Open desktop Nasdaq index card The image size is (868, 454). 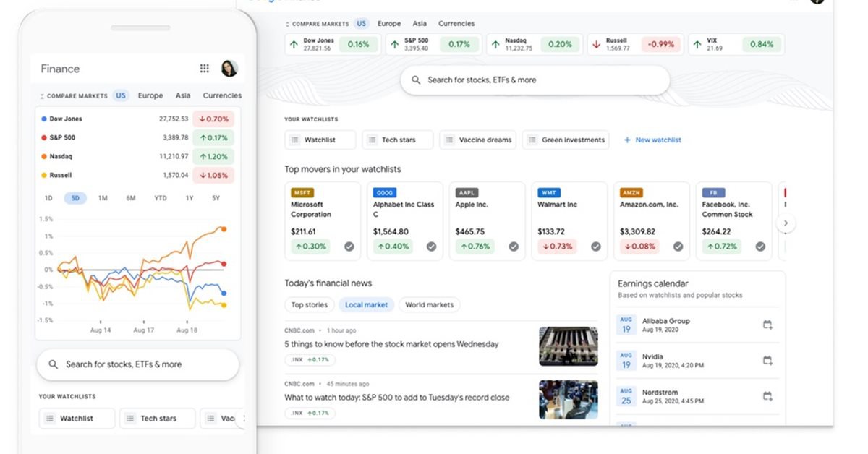click(533, 44)
